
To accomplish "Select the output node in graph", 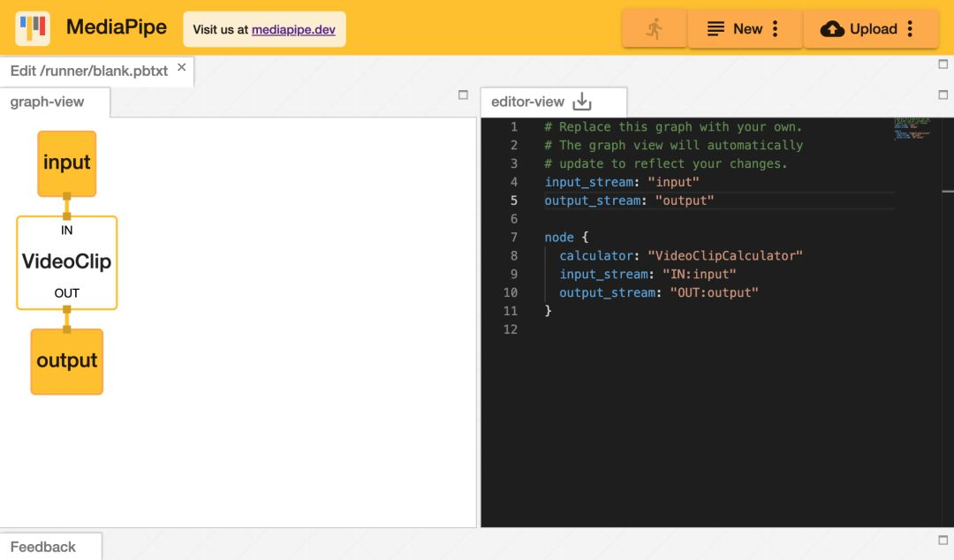I will pyautogui.click(x=67, y=361).
